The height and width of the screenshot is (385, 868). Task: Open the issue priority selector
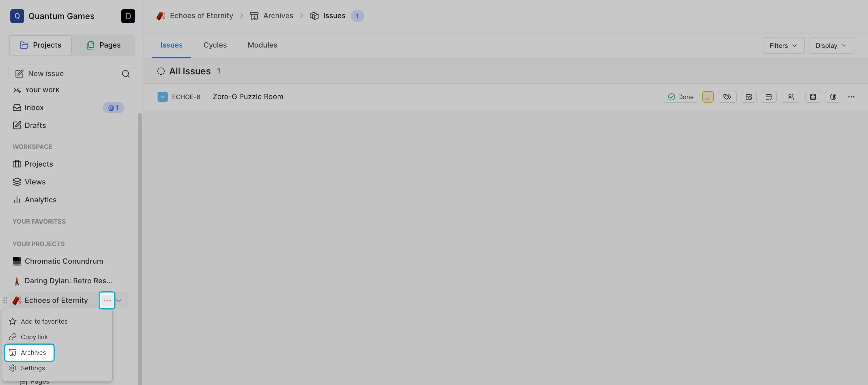pyautogui.click(x=708, y=97)
